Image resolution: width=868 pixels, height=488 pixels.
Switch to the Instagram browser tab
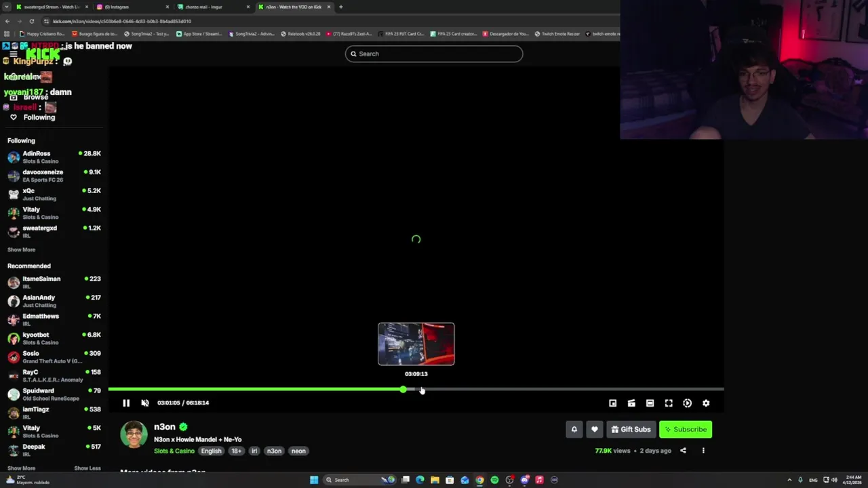pyautogui.click(x=132, y=7)
